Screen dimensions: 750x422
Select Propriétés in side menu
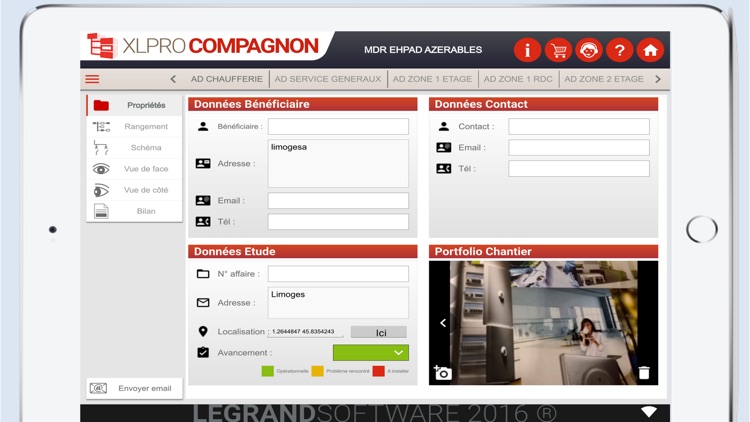tap(134, 105)
